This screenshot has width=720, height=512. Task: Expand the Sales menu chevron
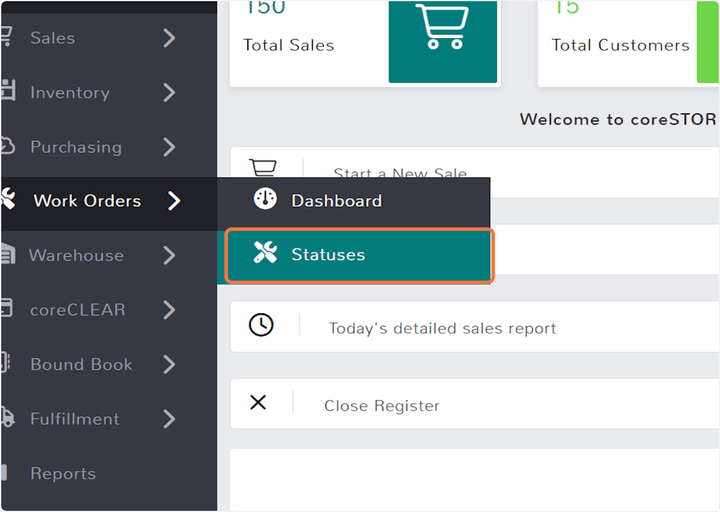pos(169,38)
